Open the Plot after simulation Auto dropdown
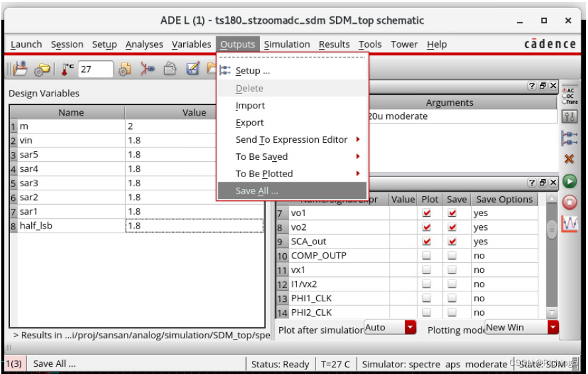This screenshot has height=374, width=588. (x=410, y=328)
